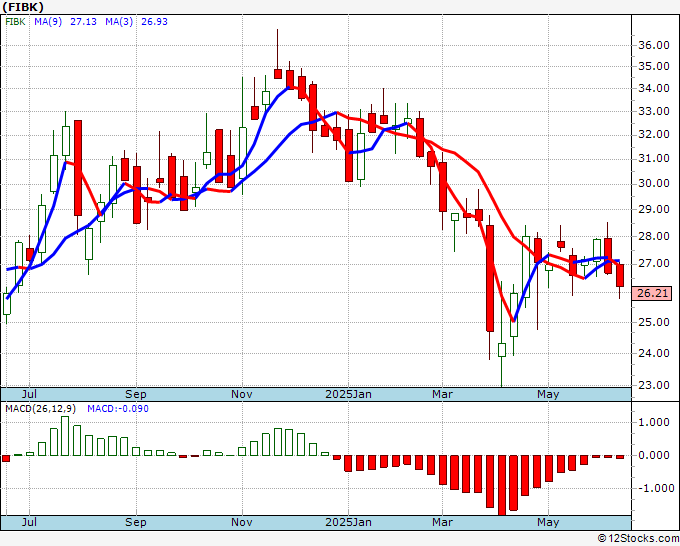Click Jul on the price chart time axis
This screenshot has height=546, width=680.
[29, 394]
